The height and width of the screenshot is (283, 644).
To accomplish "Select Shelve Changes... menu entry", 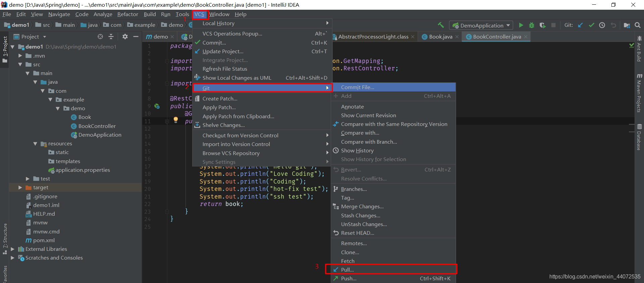I will click(x=262, y=125).
